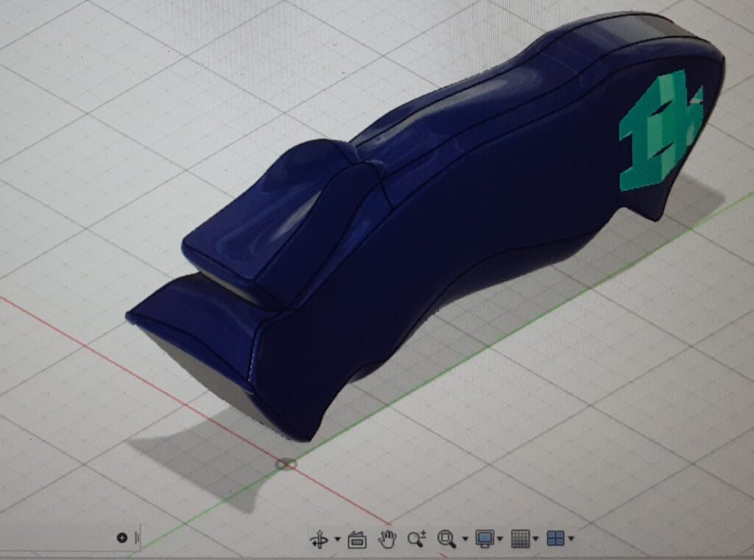Click the Viewports layout icon
The height and width of the screenshot is (560, 754).
[x=555, y=539]
